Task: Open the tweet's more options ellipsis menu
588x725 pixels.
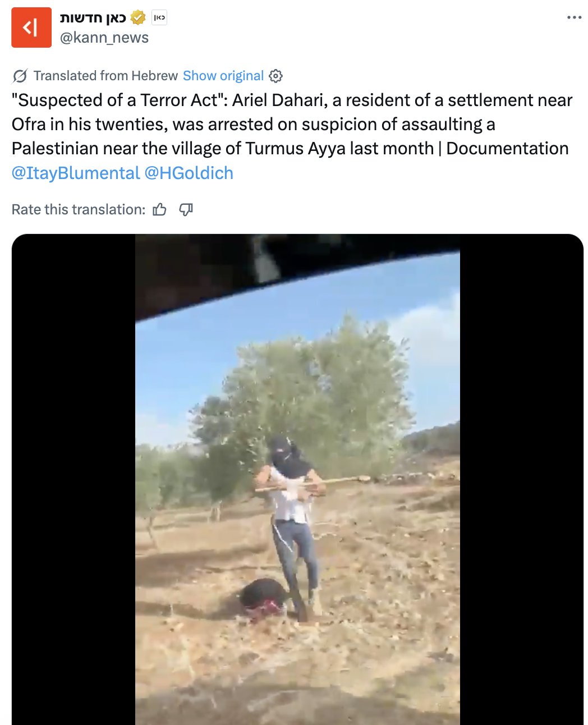Action: [x=574, y=17]
